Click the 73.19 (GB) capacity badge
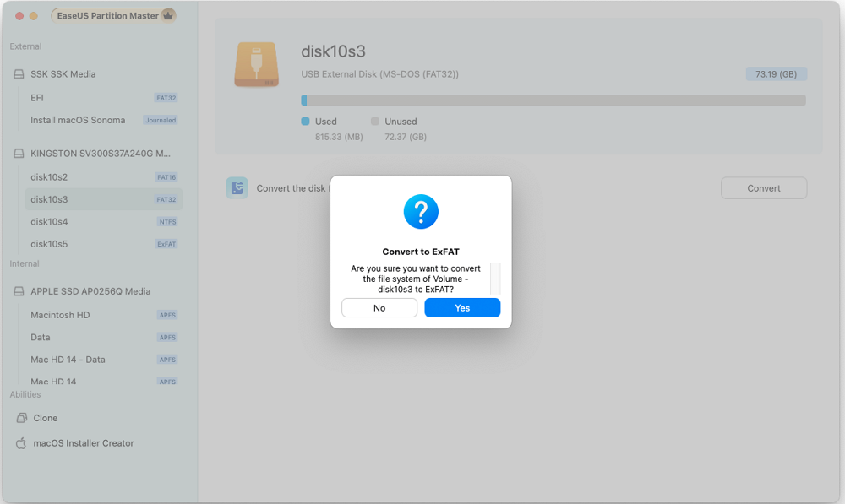 coord(776,74)
